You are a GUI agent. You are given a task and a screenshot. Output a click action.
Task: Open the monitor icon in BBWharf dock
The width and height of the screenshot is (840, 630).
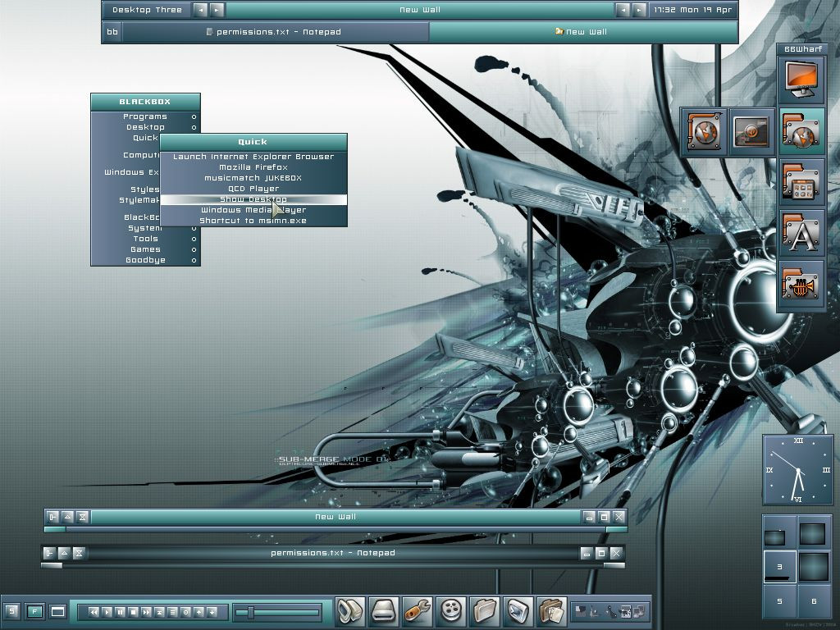[x=800, y=80]
